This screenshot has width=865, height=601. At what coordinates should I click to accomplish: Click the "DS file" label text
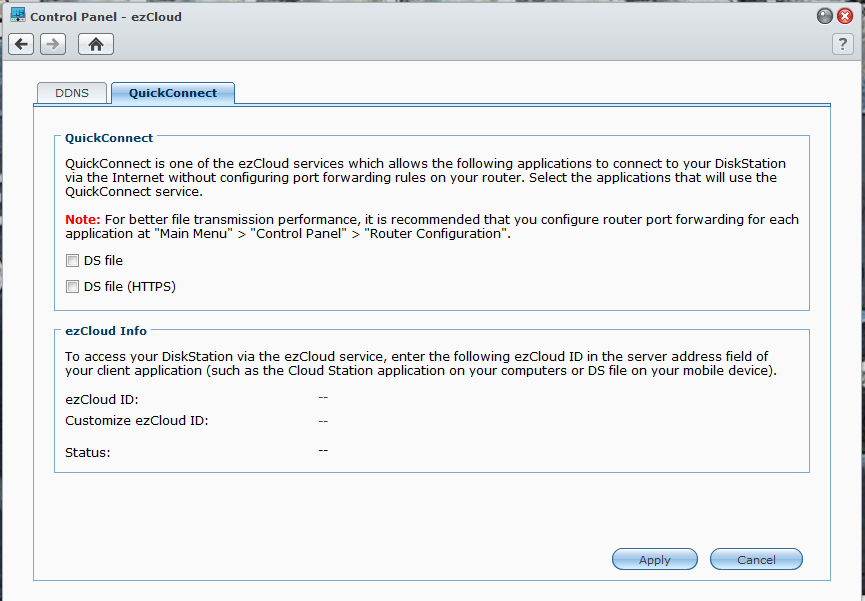(x=103, y=260)
